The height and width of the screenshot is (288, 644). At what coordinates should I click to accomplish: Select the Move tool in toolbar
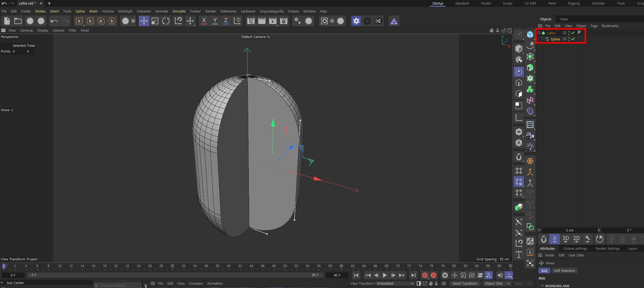tap(144, 21)
